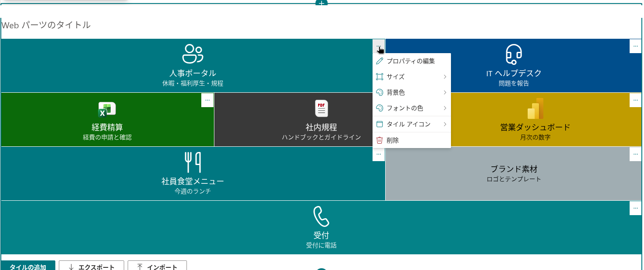The image size is (644, 270).
Task: Click the palette icon beside 背景色
Action: (x=380, y=92)
